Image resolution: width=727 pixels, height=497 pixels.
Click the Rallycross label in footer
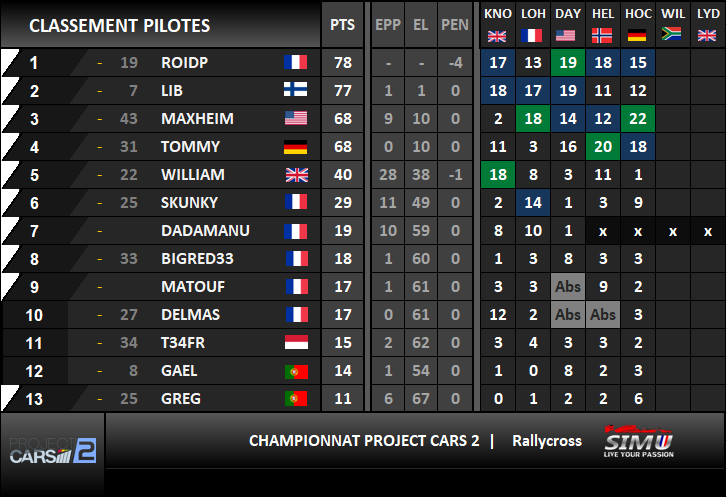point(547,441)
